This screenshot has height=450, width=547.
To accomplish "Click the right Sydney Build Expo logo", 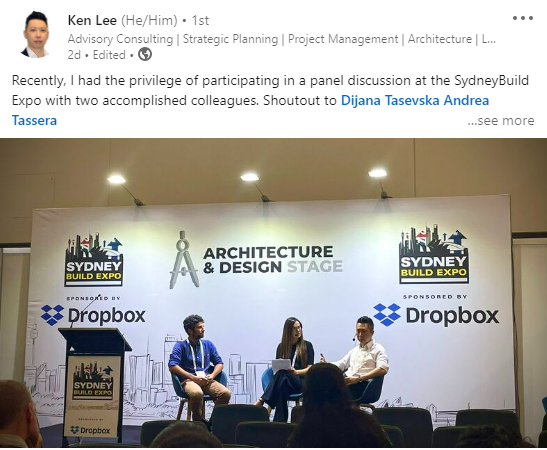I will [x=433, y=255].
